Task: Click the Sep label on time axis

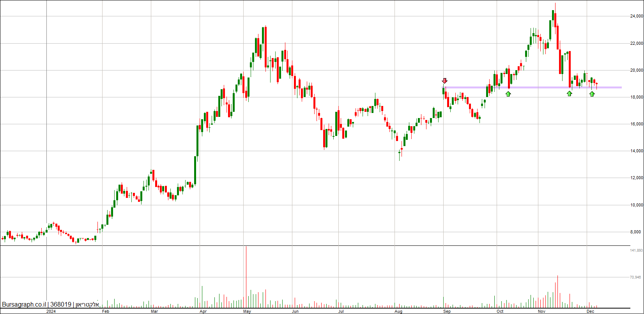Action: 447,312
